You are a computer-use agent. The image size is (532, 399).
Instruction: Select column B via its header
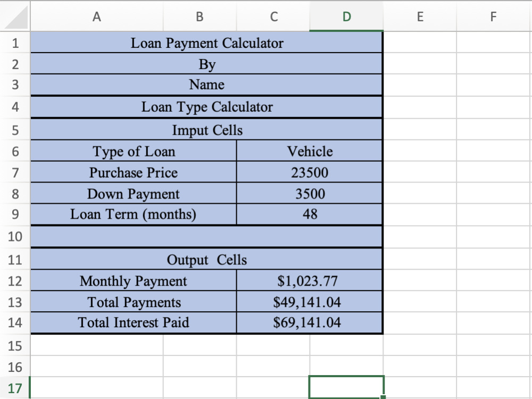[200, 16]
